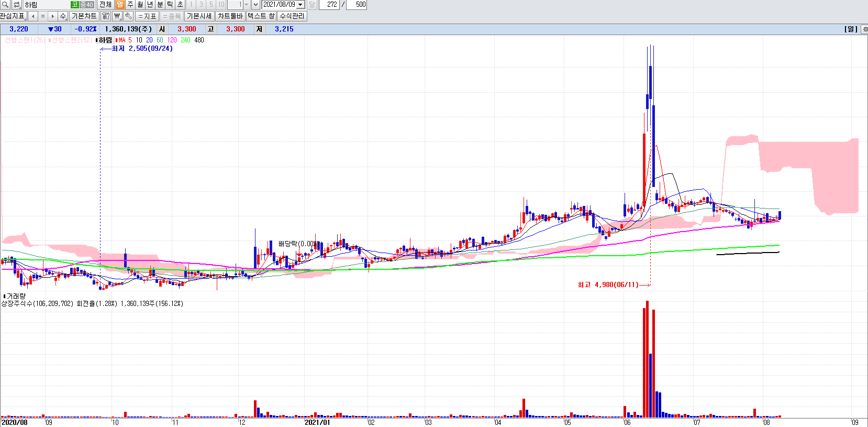Open the 2021/08/09 date dropdown arrow
The width and height of the screenshot is (868, 427).
point(301,5)
